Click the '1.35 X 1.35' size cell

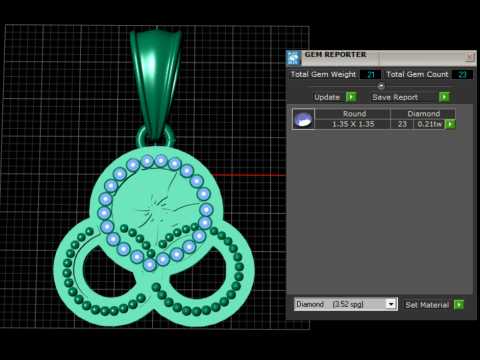(x=353, y=124)
